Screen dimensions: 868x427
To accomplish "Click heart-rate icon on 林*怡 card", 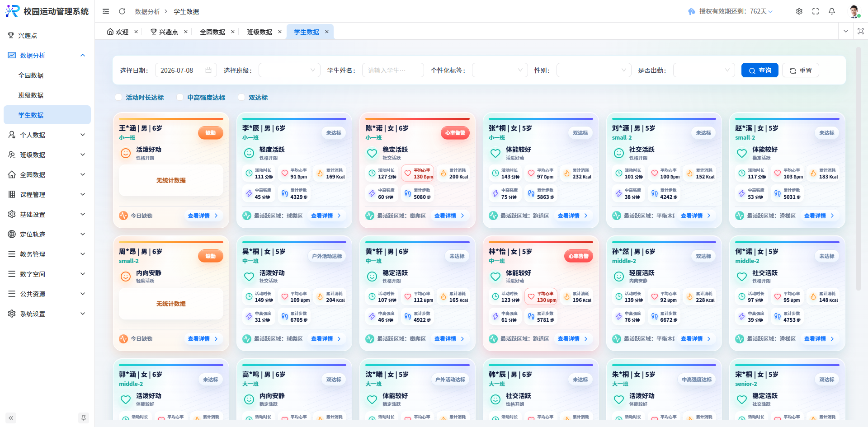I will 531,296.
